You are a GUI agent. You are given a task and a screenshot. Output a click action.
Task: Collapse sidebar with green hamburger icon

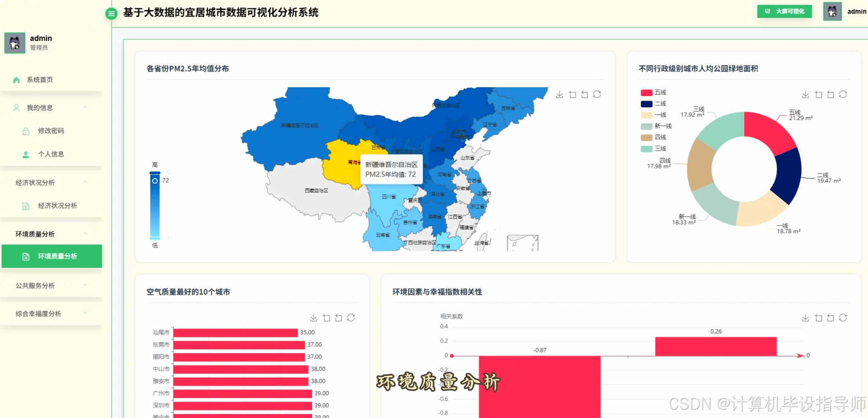click(111, 14)
